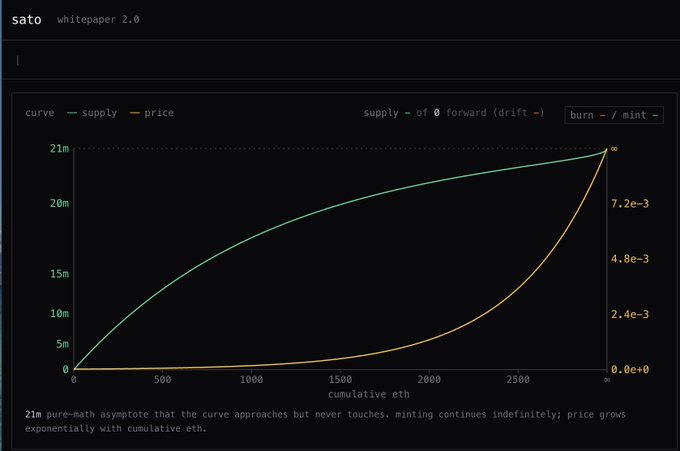Click the bold '21m' in the caption
Screen dimensions: 680x451
pos(33,415)
